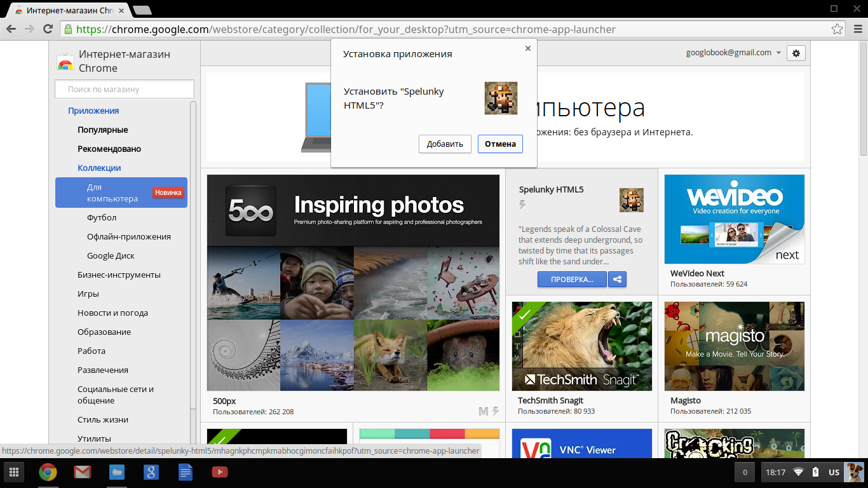This screenshot has width=868, height=488.
Task: Open Files app from the shelf
Action: (x=116, y=472)
